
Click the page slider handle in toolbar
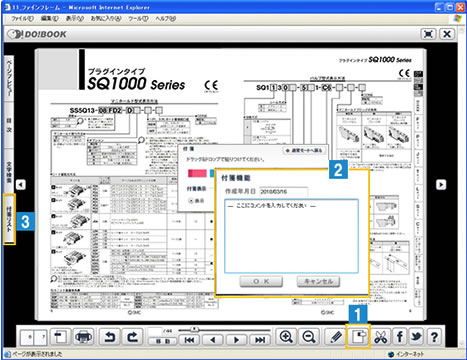(x=194, y=330)
